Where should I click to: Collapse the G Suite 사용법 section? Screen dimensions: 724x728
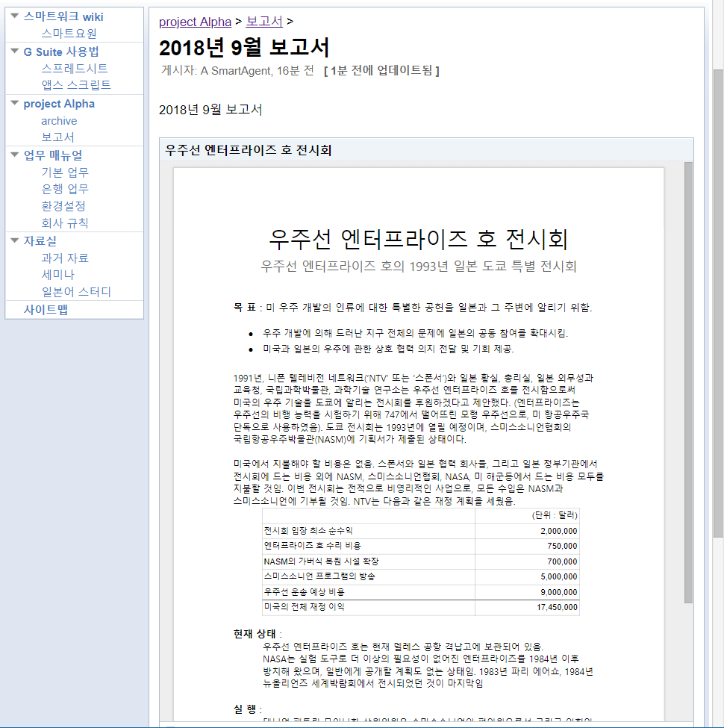(15, 52)
